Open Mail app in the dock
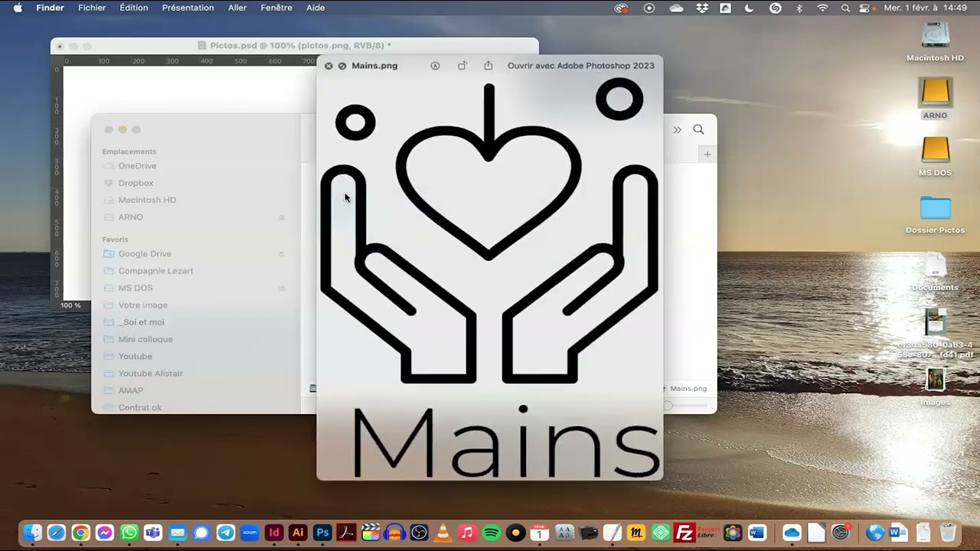 tap(178, 533)
